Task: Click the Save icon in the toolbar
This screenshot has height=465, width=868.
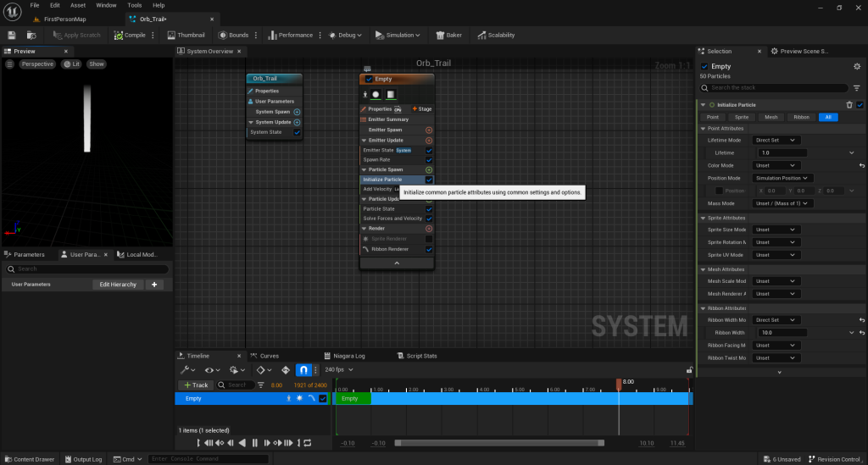Action: tap(12, 35)
